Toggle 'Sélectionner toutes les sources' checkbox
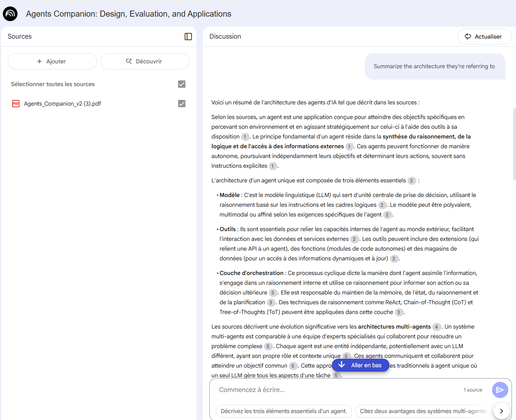 click(182, 84)
